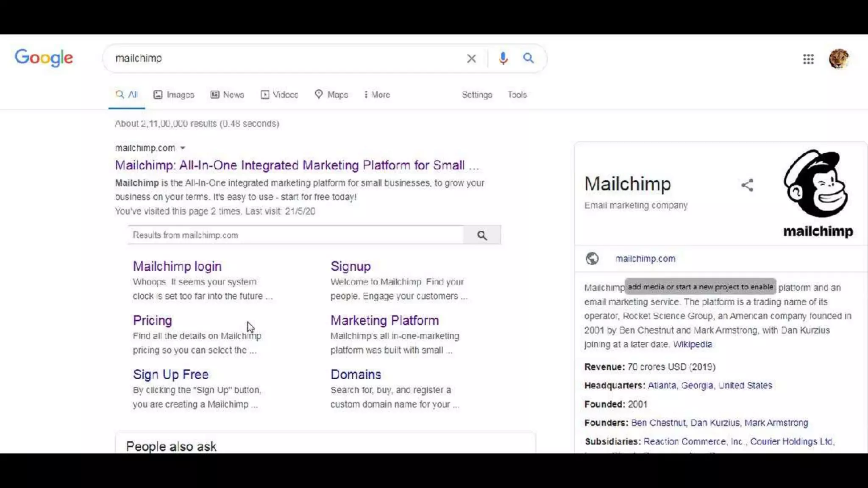Click the globe icon beside mailchimp.com
Image resolution: width=868 pixels, height=488 pixels.
(x=592, y=258)
